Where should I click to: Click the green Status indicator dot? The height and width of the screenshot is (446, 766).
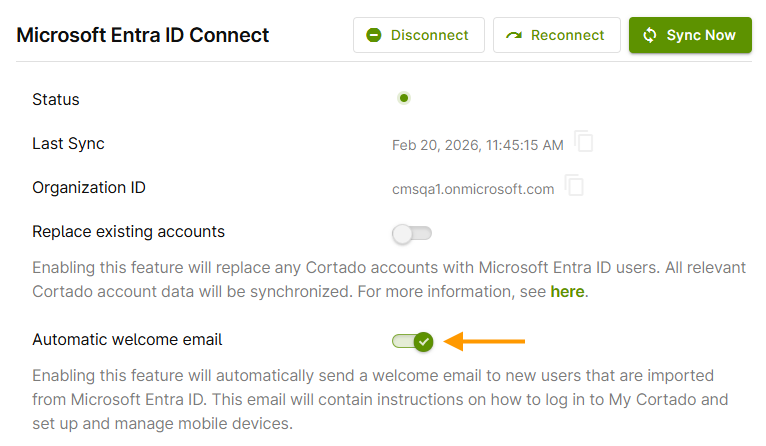tap(404, 98)
